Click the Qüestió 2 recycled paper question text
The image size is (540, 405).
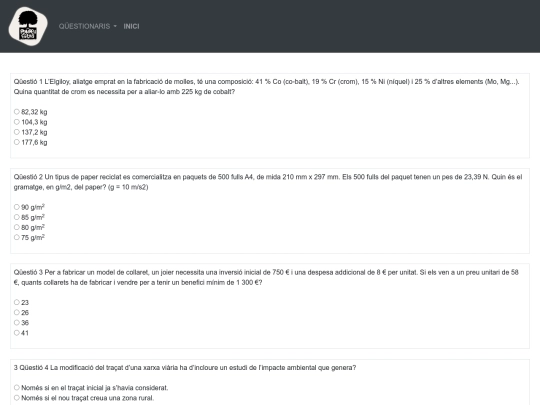[x=268, y=182]
